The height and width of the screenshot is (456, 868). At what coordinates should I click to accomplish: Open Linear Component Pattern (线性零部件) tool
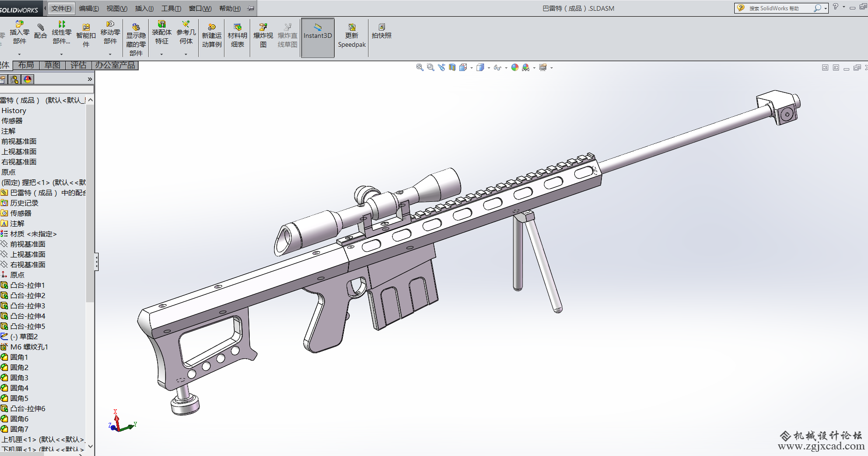61,33
